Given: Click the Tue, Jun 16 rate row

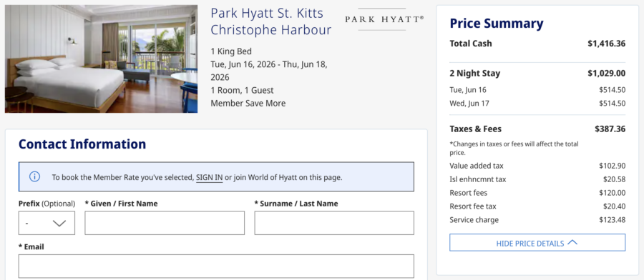Looking at the screenshot, I should [537, 90].
